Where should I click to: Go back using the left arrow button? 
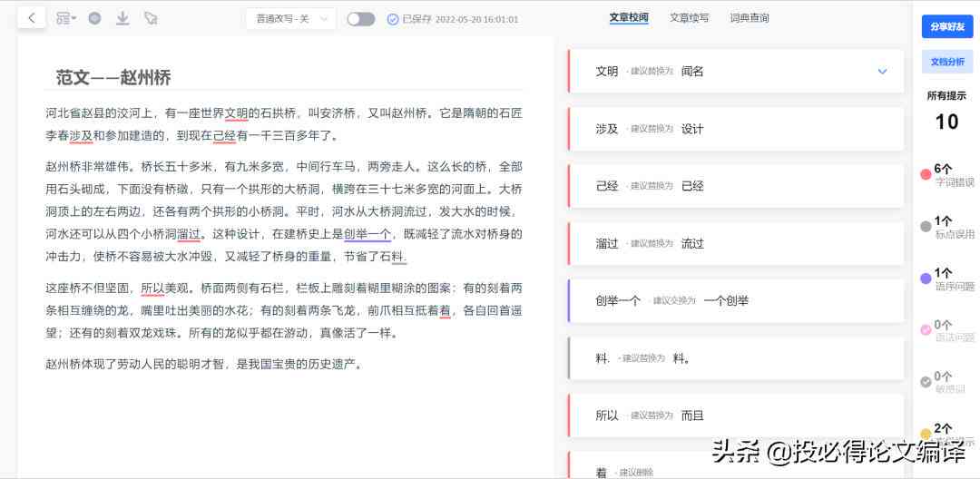31,18
